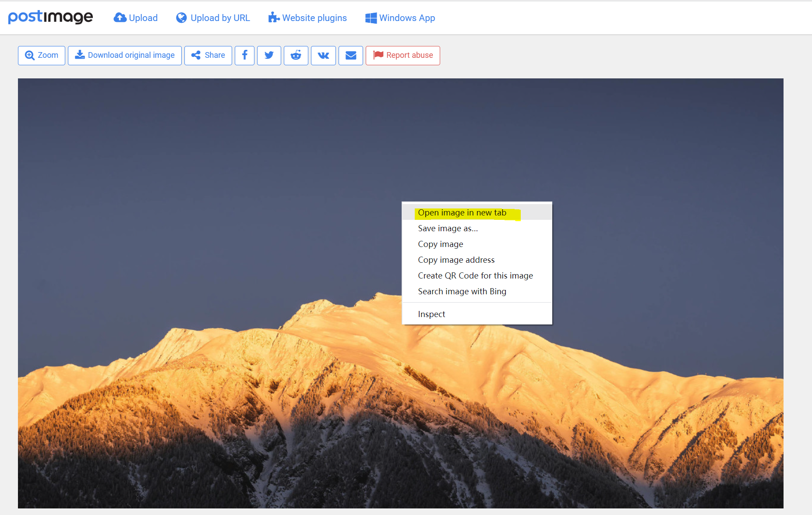Click the VK share icon
Viewport: 812px width, 515px height.
[323, 56]
